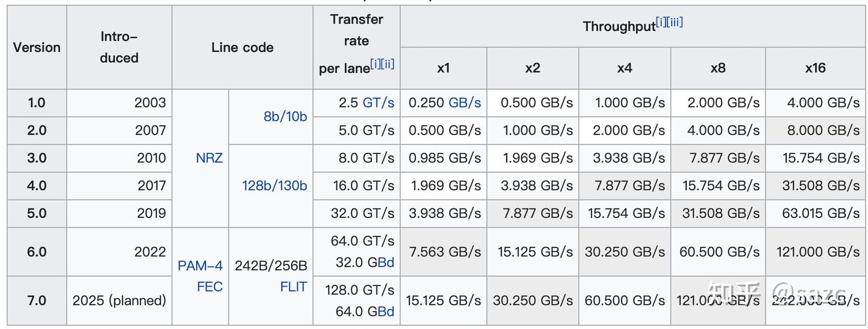Click the 63.015 GB/s cell
868x329 pixels.
point(815,213)
